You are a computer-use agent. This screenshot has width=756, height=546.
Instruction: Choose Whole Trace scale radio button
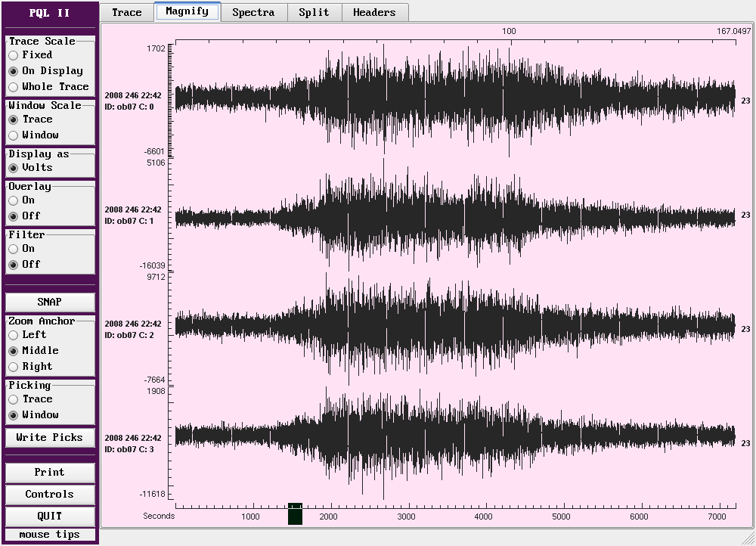pyautogui.click(x=14, y=87)
